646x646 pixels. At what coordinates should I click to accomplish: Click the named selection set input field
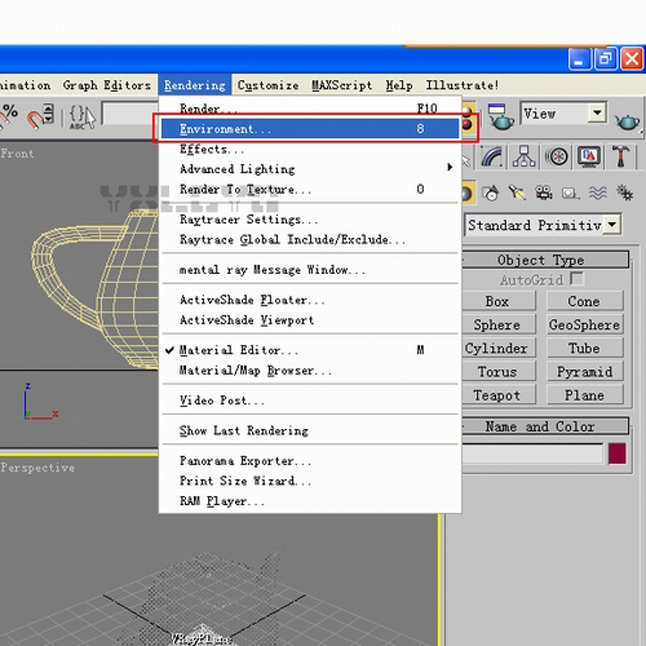click(x=130, y=114)
